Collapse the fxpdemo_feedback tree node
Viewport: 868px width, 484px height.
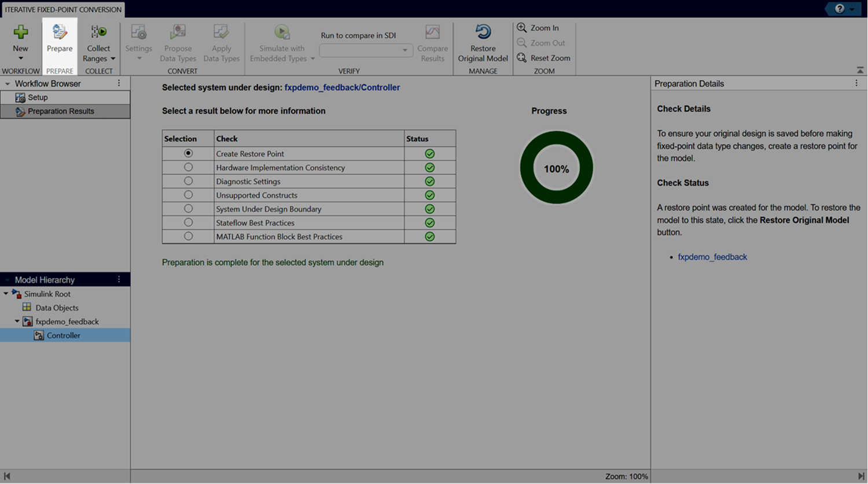pos(17,322)
